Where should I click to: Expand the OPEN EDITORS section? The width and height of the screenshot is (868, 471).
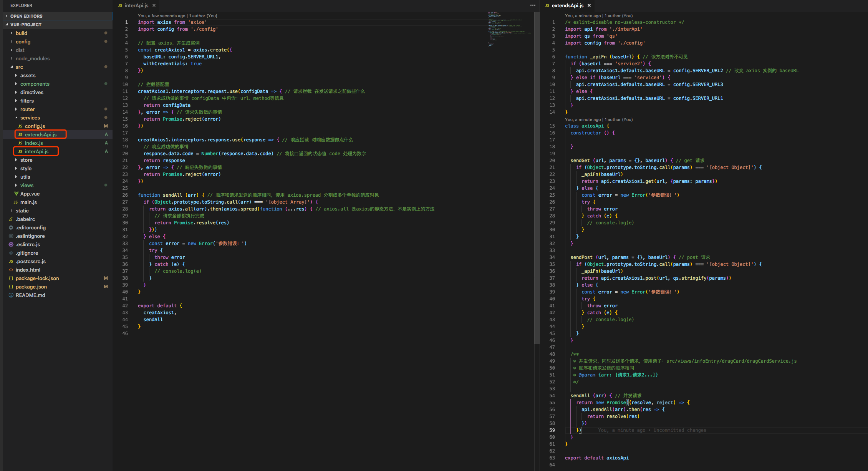pyautogui.click(x=26, y=16)
